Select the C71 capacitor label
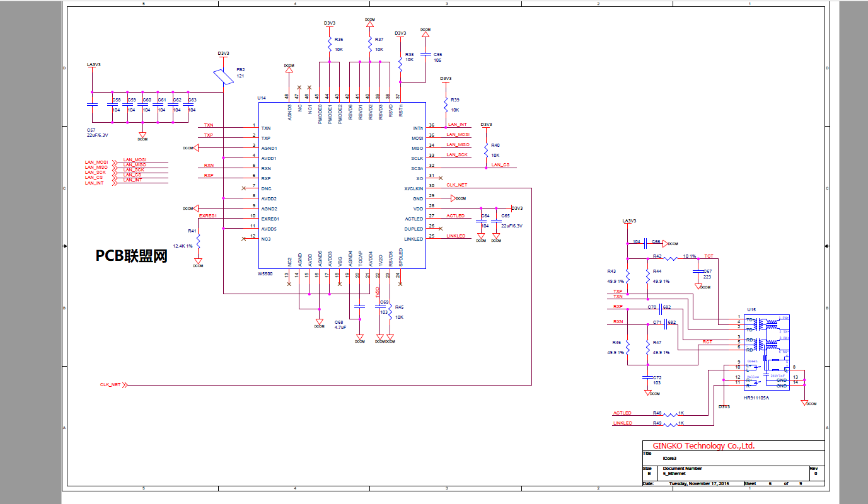868x504 pixels. [x=657, y=322]
